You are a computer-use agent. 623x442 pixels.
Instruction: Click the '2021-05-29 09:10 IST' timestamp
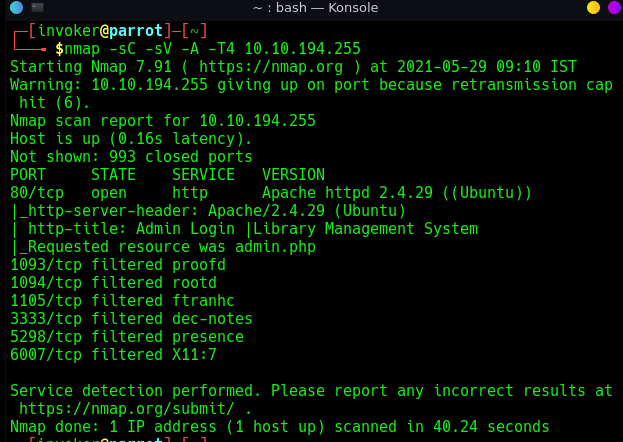(487, 66)
